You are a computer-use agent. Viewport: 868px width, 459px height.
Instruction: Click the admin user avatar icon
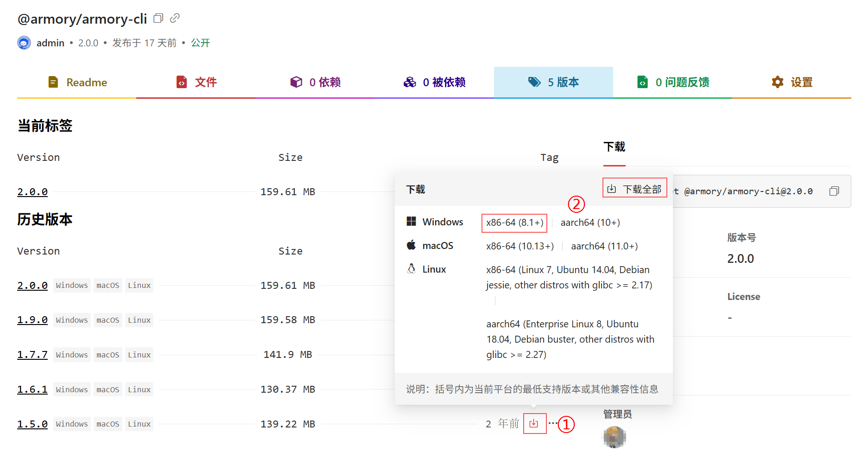point(24,43)
